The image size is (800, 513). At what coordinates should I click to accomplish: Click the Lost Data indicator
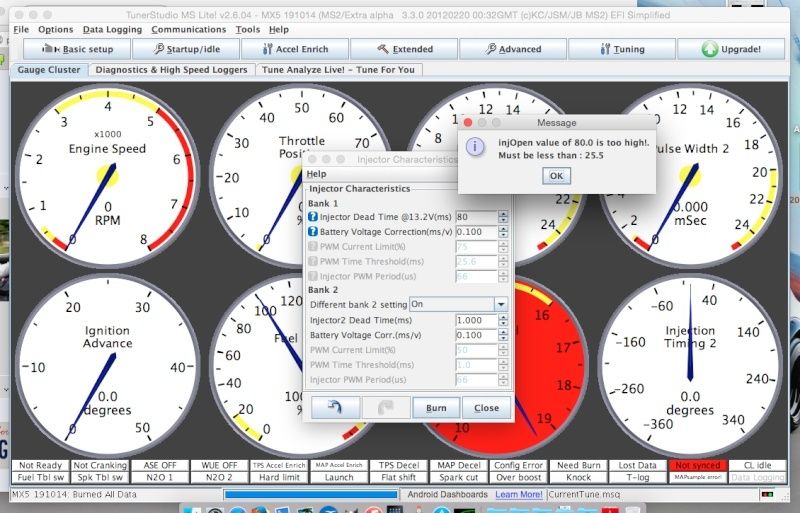[x=638, y=465]
